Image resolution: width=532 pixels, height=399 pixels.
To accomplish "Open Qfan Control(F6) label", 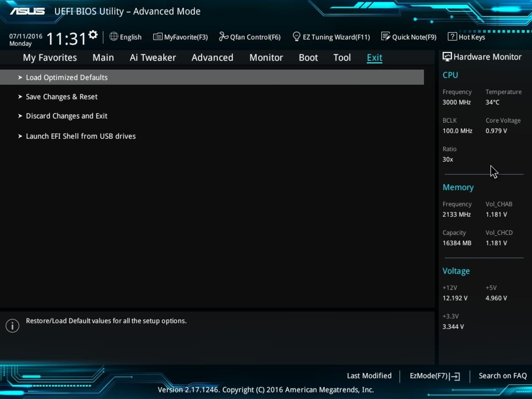I will [255, 37].
